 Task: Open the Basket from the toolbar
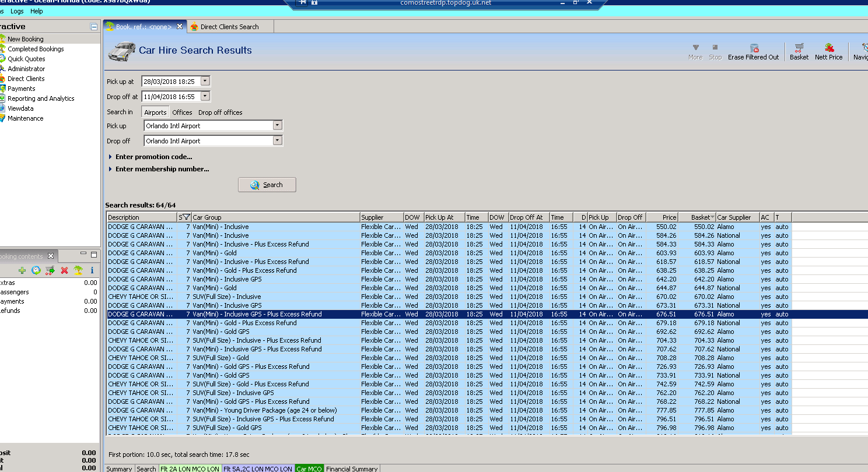pos(799,51)
